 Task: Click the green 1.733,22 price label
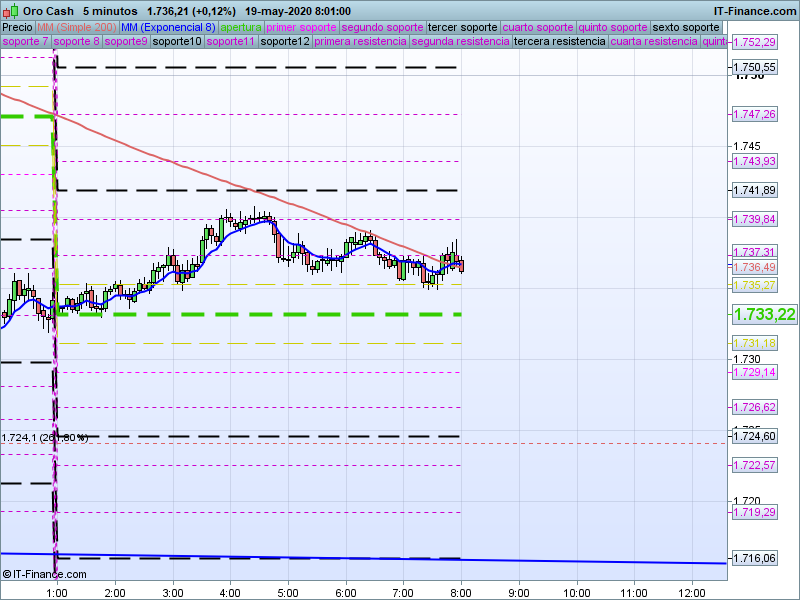point(764,314)
